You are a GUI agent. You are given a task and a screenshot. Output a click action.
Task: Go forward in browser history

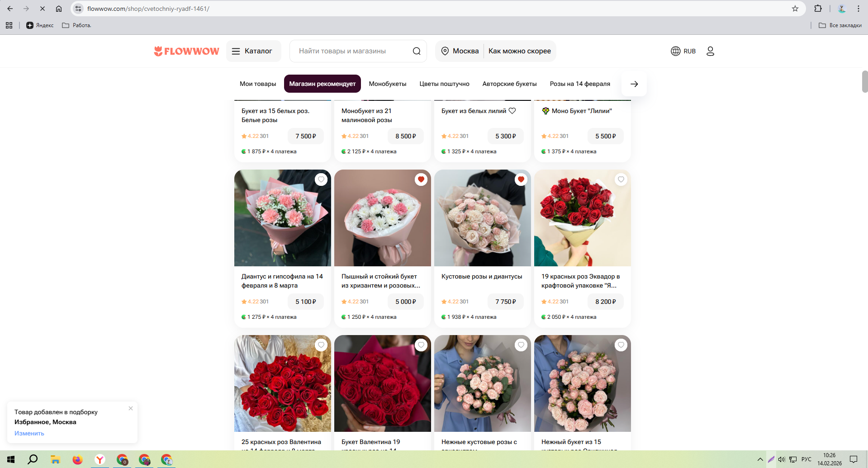click(x=26, y=9)
